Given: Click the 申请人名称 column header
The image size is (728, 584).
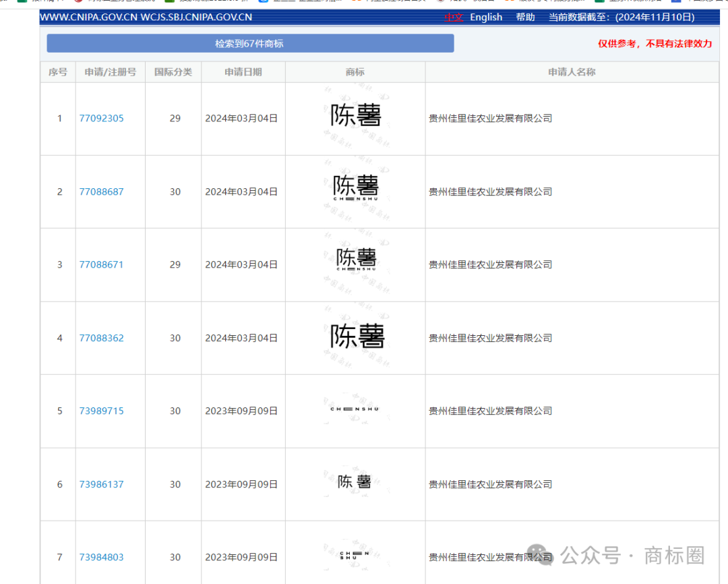Looking at the screenshot, I should (572, 72).
